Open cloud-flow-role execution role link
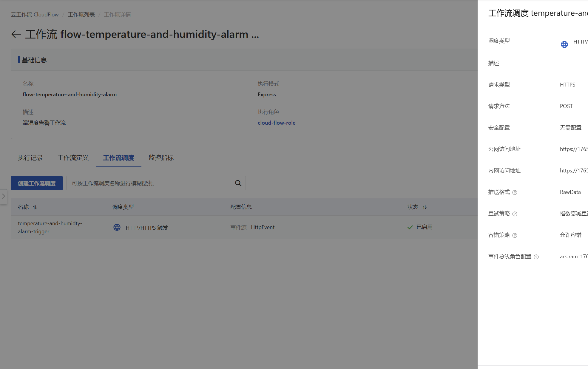Viewport: 588px width, 369px height. click(x=276, y=123)
